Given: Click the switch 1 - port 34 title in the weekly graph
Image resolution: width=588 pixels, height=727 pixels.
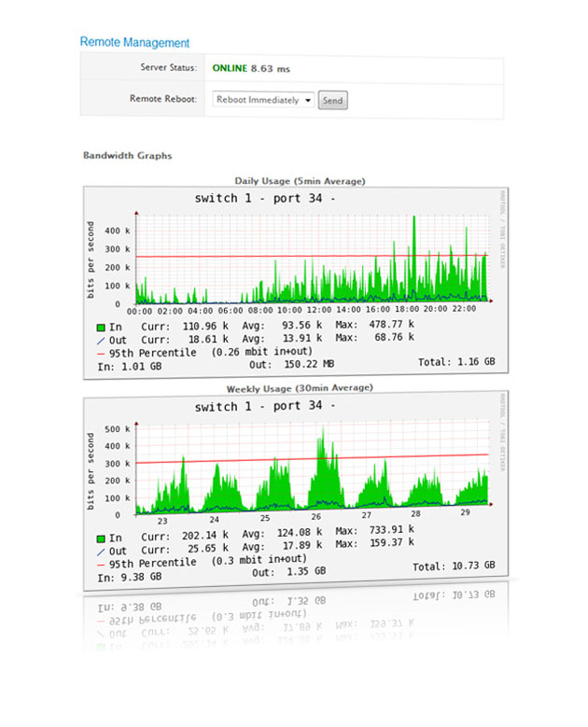Looking at the screenshot, I should click(x=264, y=407).
